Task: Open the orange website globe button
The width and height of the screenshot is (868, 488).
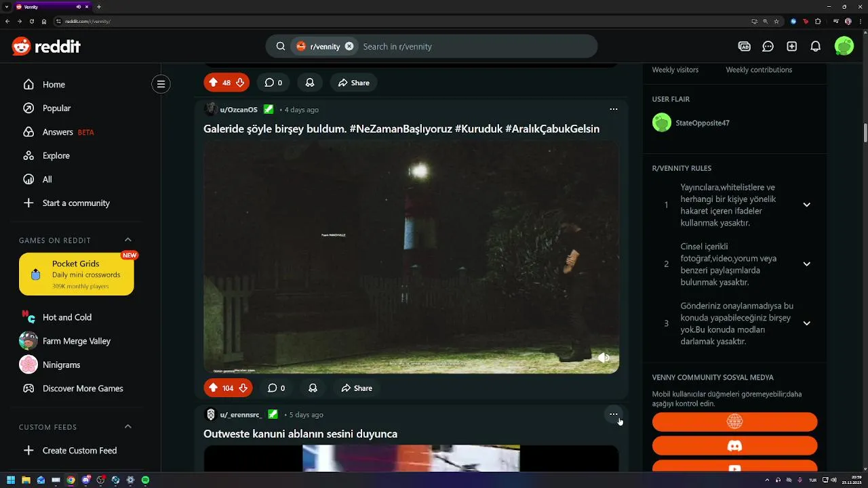Action: (734, 422)
